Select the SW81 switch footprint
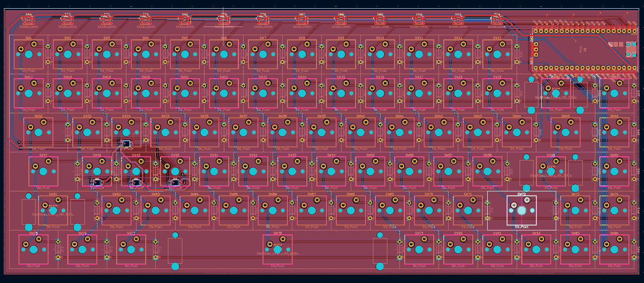Image resolution: width=644 pixels, height=283 pixels. [x=497, y=249]
